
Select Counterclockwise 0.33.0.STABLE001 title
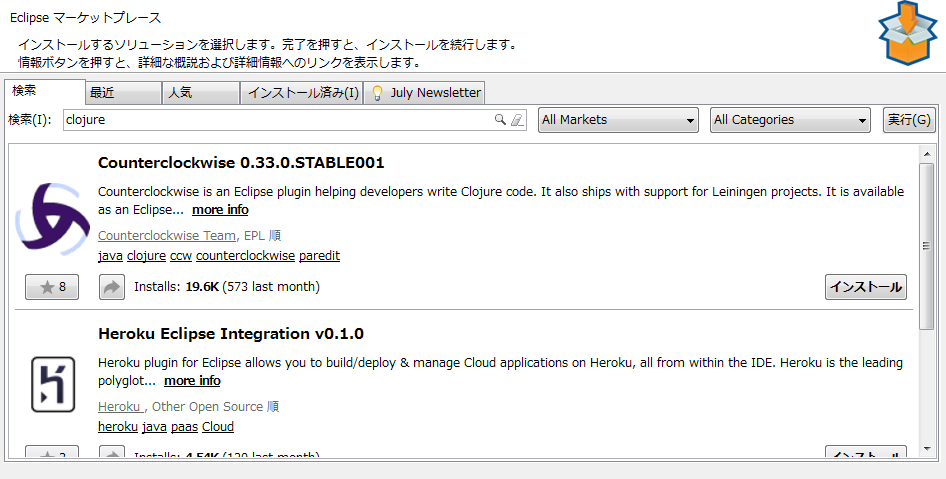241,163
